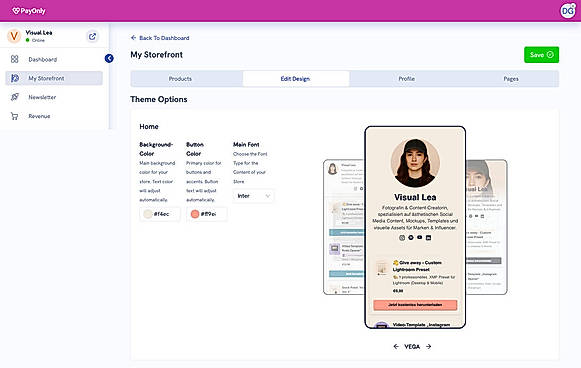This screenshot has height=368, width=581.
Task: Select the left theme preview thumbnail
Action: (344, 227)
